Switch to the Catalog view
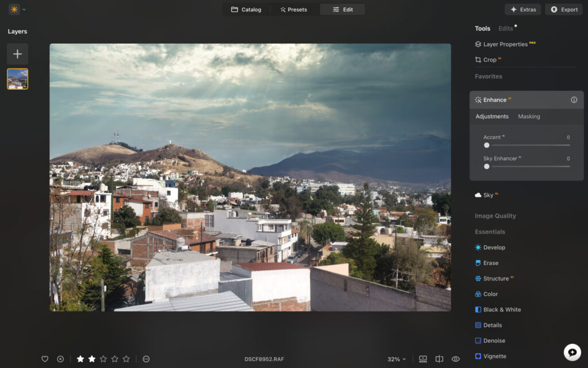588x368 pixels. (x=246, y=9)
